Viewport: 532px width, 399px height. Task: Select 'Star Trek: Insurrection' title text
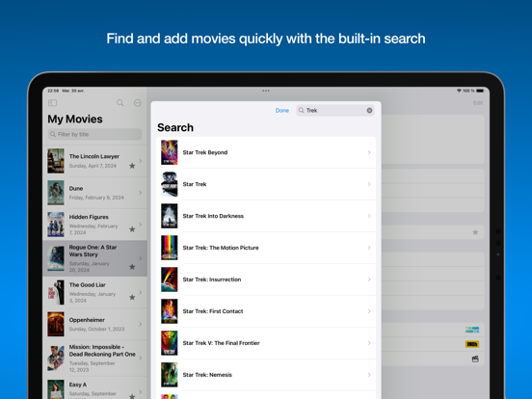(x=212, y=279)
